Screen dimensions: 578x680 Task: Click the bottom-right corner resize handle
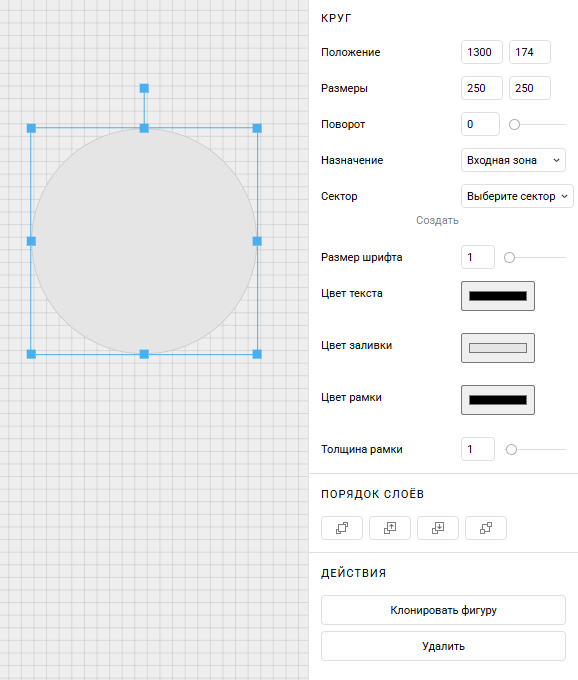(x=257, y=354)
